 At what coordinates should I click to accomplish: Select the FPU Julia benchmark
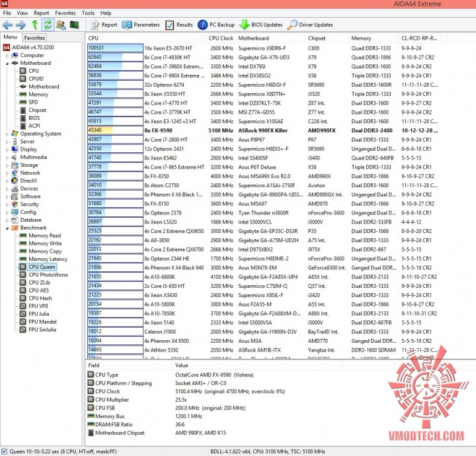(x=34, y=314)
